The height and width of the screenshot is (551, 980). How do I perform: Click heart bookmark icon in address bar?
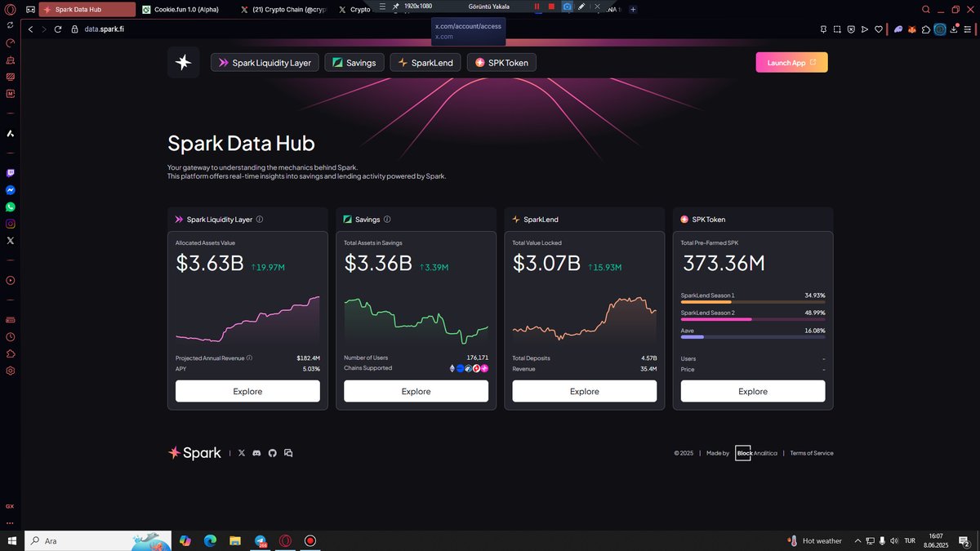tap(879, 29)
